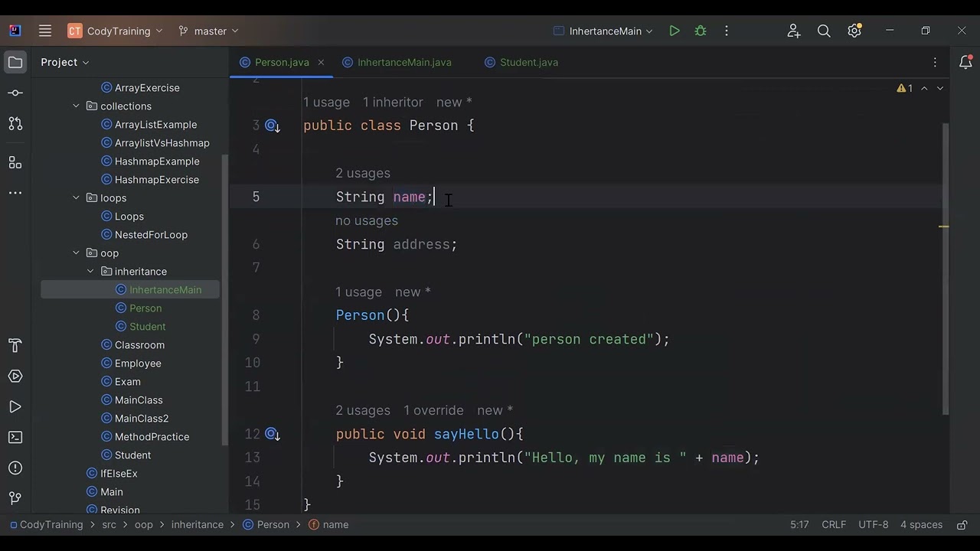Change UTF-8 file encoding
980x551 pixels.
click(x=874, y=525)
